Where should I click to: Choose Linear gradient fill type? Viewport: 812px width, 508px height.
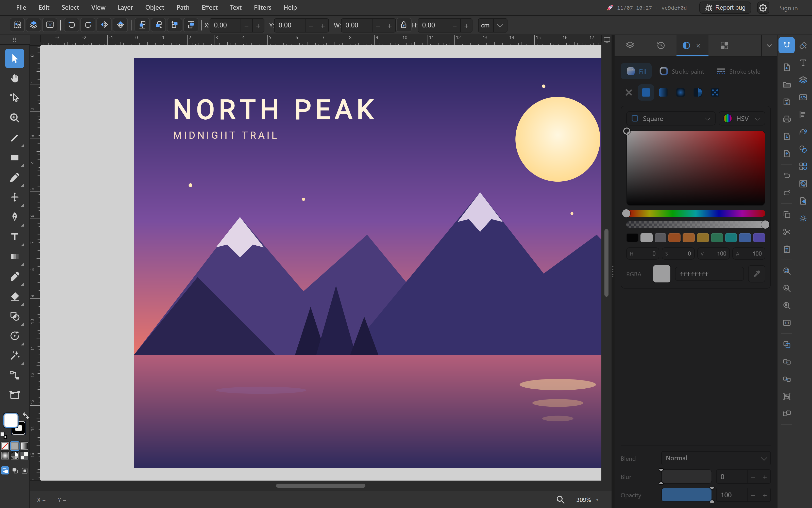click(663, 92)
